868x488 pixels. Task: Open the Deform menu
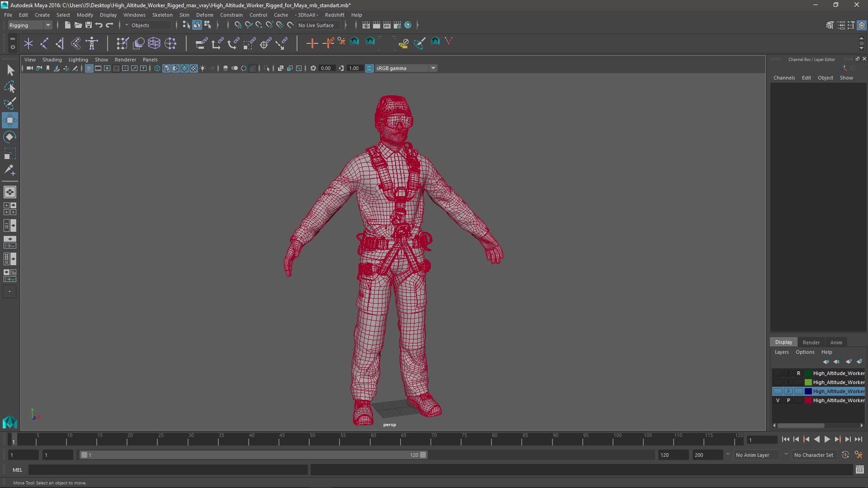pos(204,15)
